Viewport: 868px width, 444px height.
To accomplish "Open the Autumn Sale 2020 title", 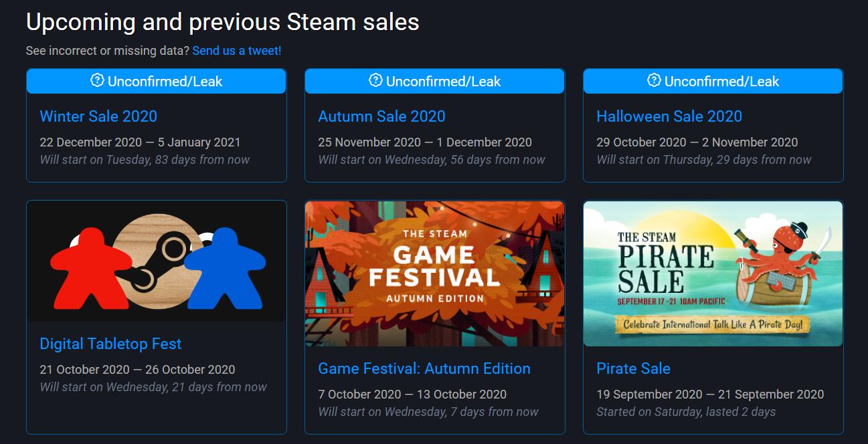I will [381, 116].
